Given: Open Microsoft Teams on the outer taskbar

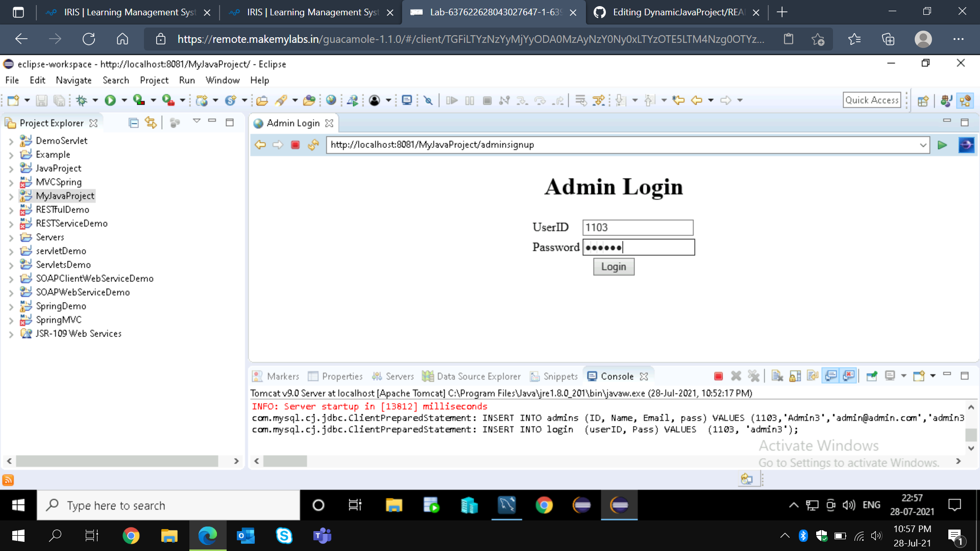Looking at the screenshot, I should [322, 536].
